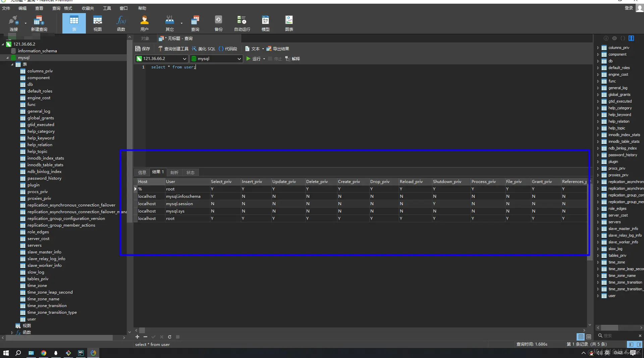This screenshot has height=358, width=644.
Task: Expand the 函数 functions folder in tree
Action: point(12,333)
